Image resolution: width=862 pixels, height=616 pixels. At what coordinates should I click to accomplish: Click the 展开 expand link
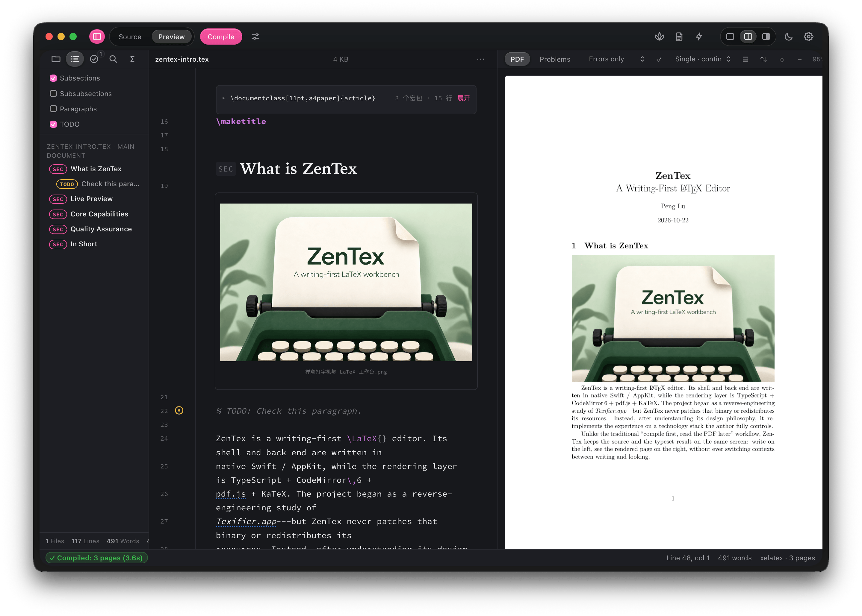pyautogui.click(x=463, y=98)
